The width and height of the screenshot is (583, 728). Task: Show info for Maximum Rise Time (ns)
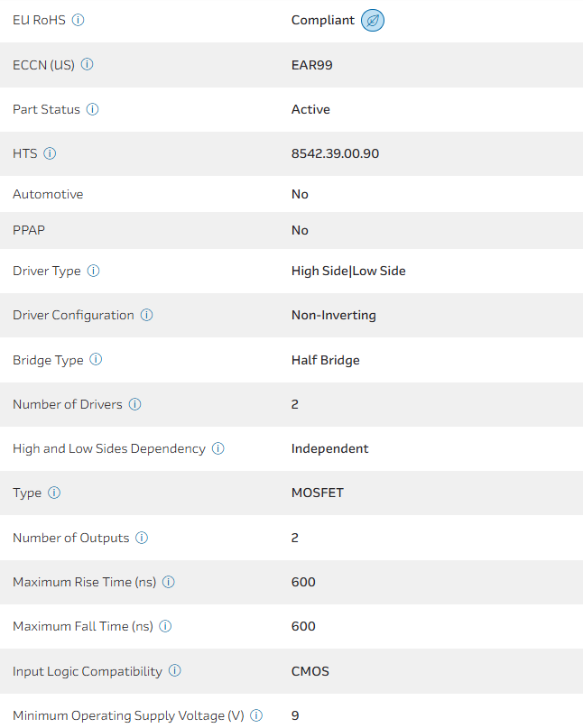169,582
